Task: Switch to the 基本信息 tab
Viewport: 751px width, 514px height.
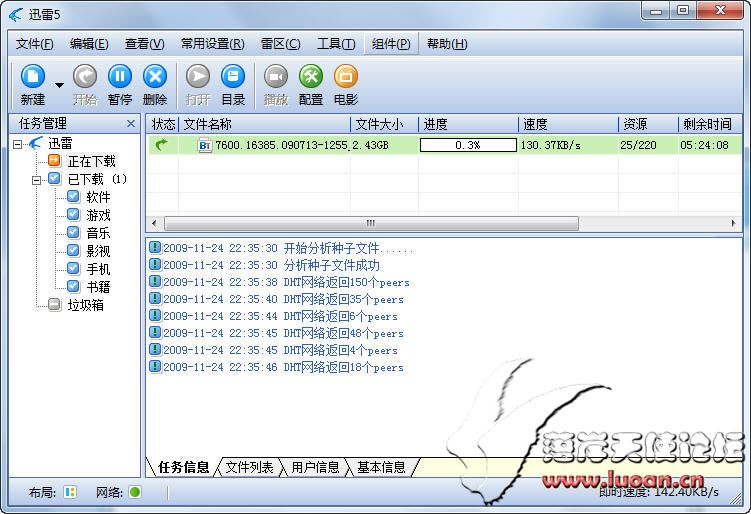Action: click(381, 467)
